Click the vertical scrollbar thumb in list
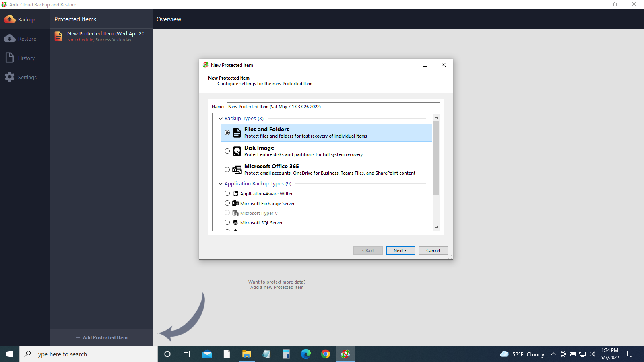 [436, 158]
